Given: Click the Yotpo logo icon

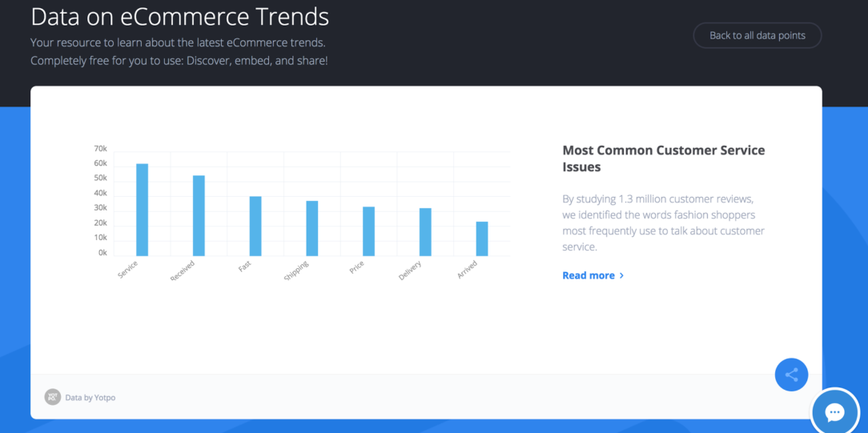Looking at the screenshot, I should point(53,397).
